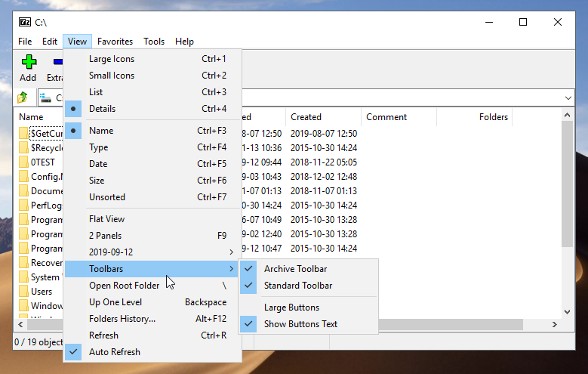Open the Help menu

[x=184, y=42]
